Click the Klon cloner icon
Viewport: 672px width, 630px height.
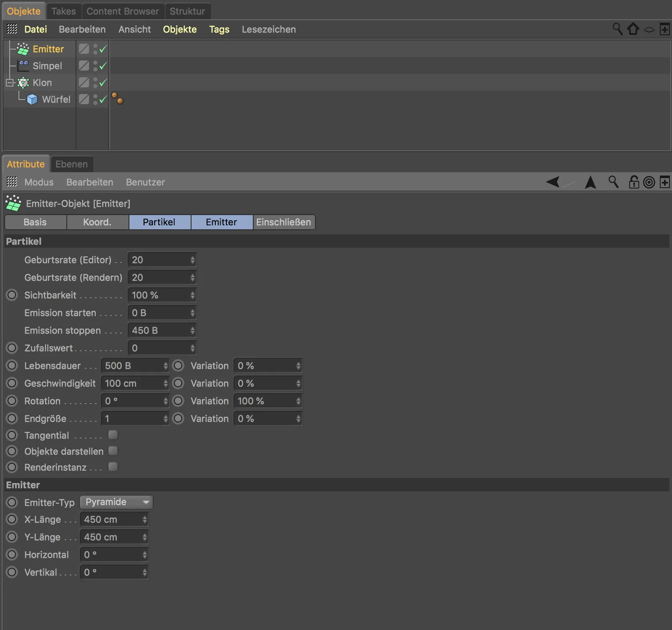tap(23, 83)
